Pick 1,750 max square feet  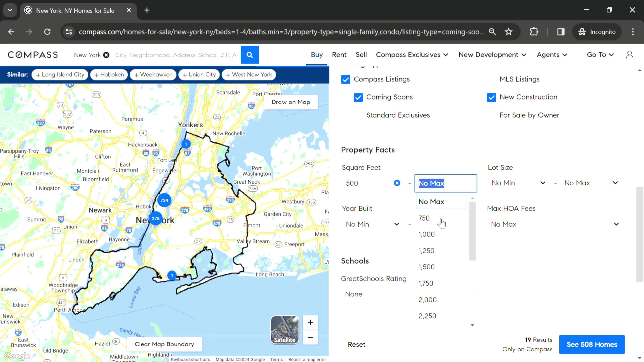441,283
